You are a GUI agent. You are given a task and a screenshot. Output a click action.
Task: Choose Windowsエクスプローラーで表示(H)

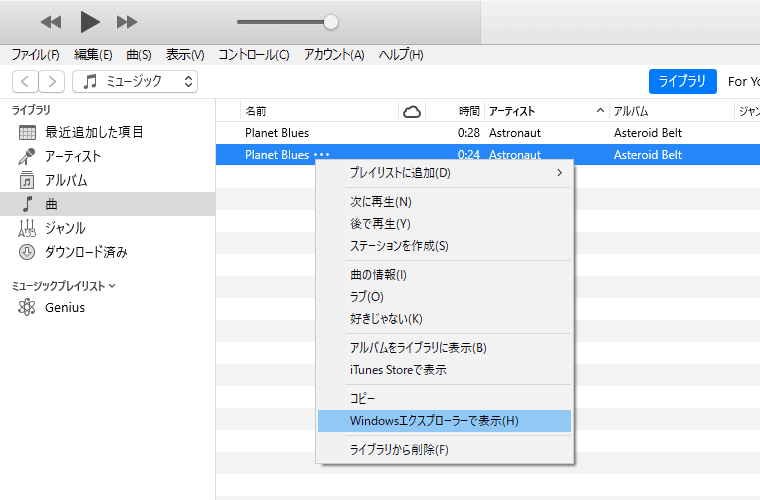click(x=444, y=421)
